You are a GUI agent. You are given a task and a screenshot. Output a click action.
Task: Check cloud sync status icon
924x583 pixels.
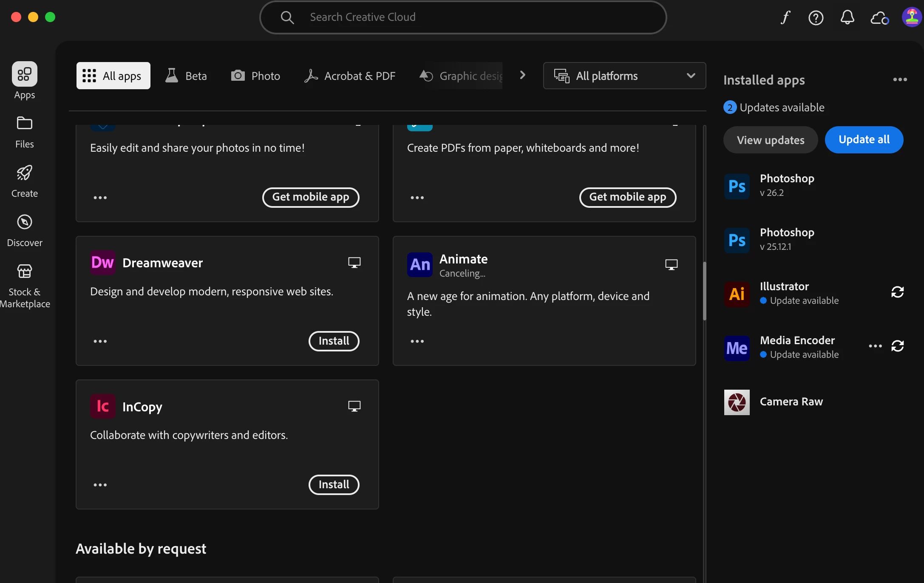click(879, 18)
